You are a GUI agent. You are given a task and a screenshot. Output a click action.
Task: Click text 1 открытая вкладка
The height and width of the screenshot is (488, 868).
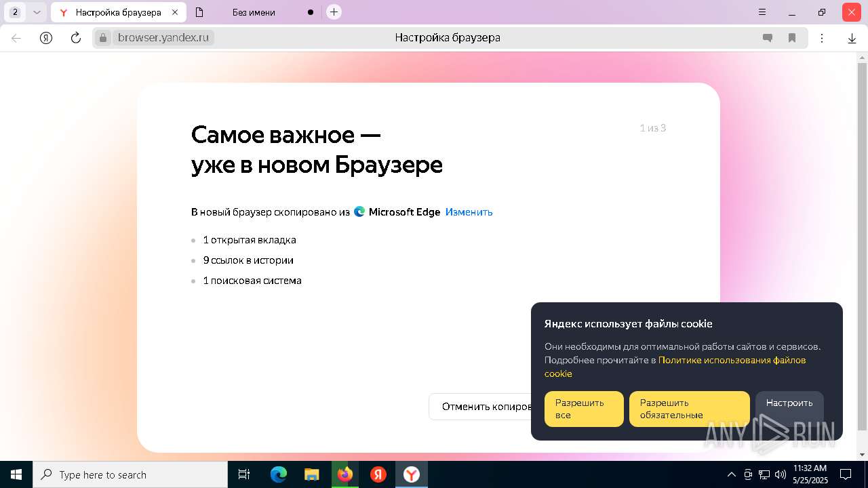250,240
